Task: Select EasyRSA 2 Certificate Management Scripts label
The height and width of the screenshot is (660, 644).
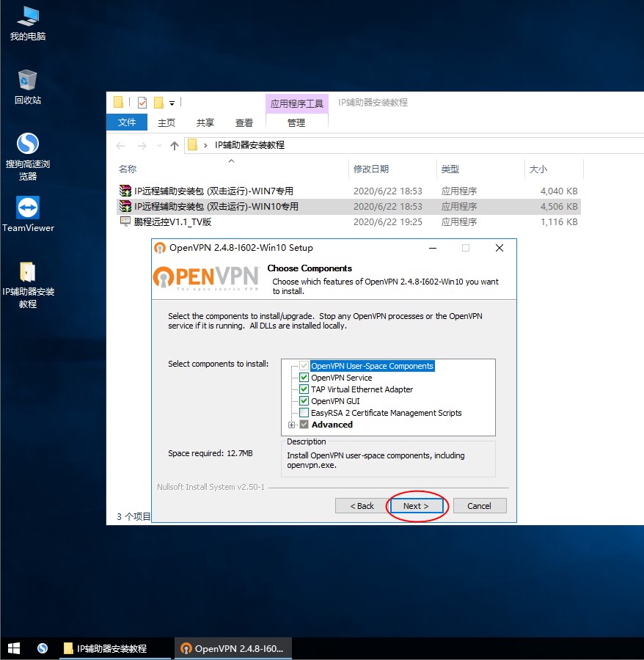Action: pos(386,413)
